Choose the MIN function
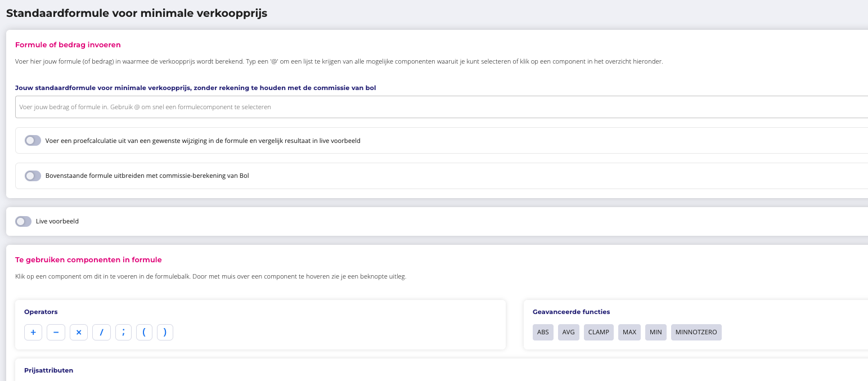This screenshot has height=381, width=868. 655,332
